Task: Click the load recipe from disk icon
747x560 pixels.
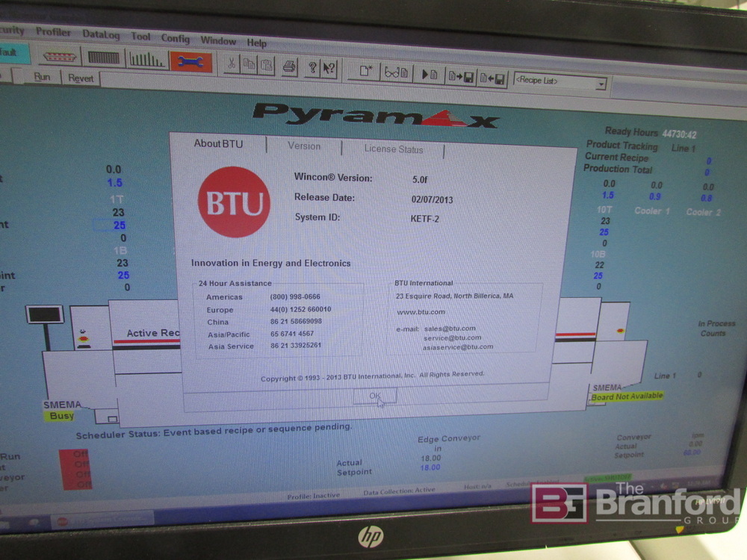Action: coord(492,78)
